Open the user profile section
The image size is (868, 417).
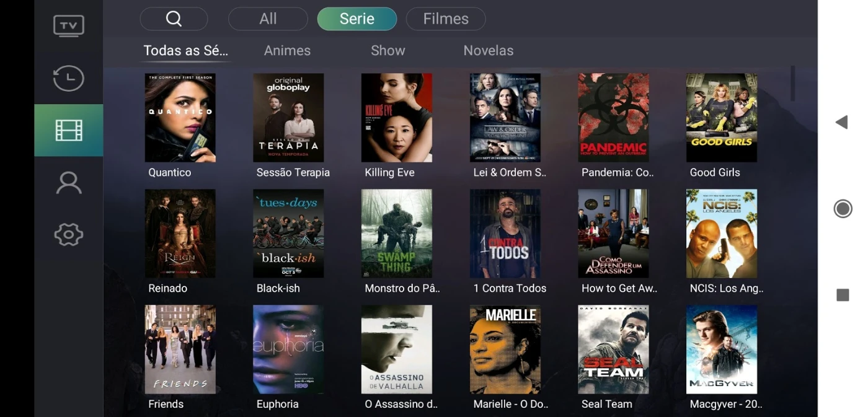coord(68,183)
